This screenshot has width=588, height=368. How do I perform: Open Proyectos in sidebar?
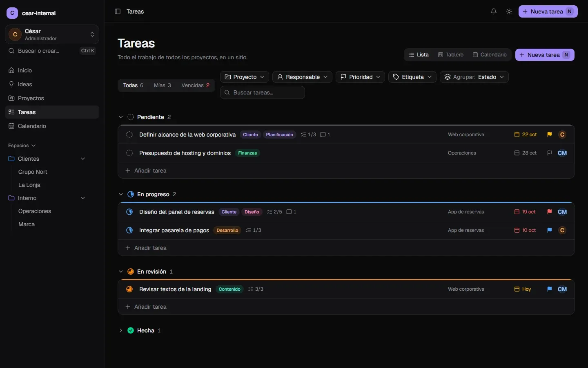[52, 98]
